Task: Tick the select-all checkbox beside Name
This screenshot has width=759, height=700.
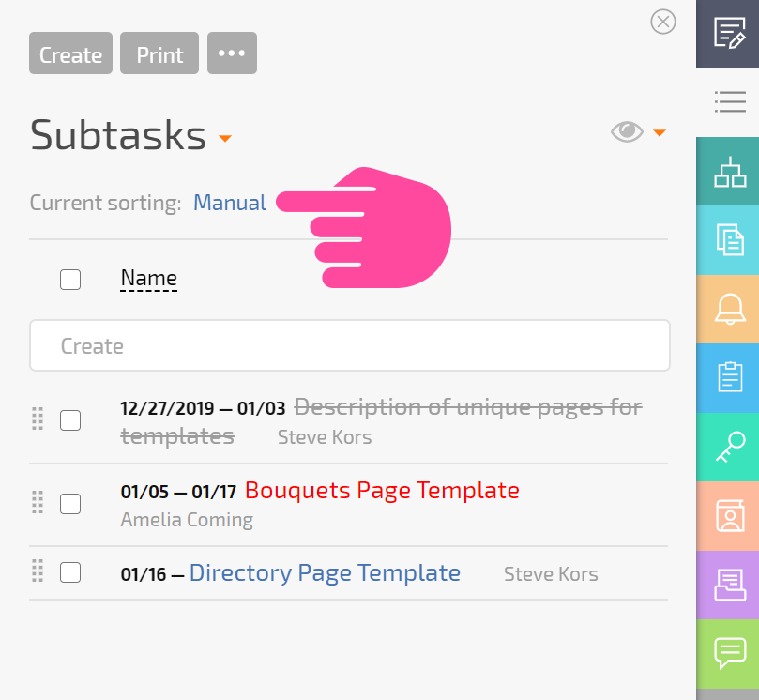Action: point(70,280)
